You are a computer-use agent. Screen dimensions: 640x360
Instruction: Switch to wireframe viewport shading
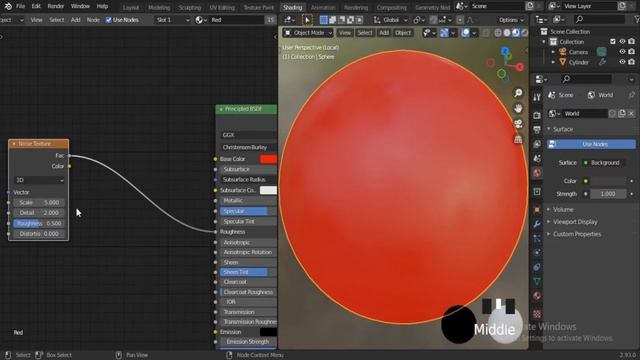pos(498,33)
